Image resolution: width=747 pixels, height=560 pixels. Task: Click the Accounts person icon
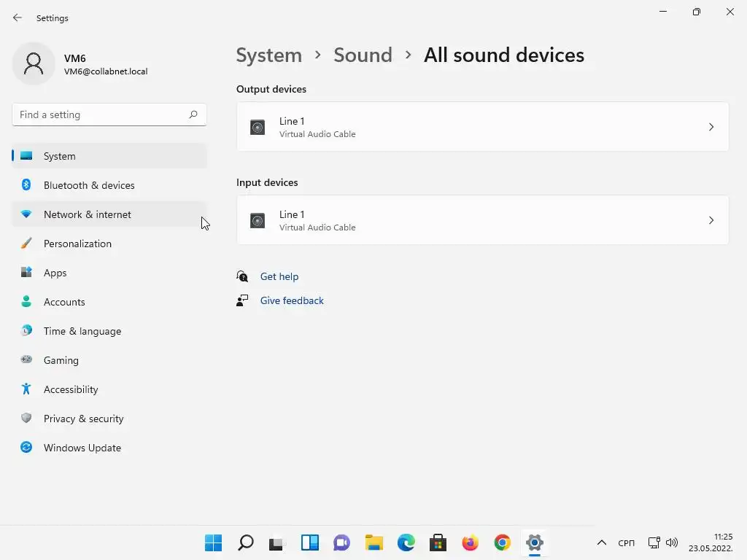pos(26,302)
